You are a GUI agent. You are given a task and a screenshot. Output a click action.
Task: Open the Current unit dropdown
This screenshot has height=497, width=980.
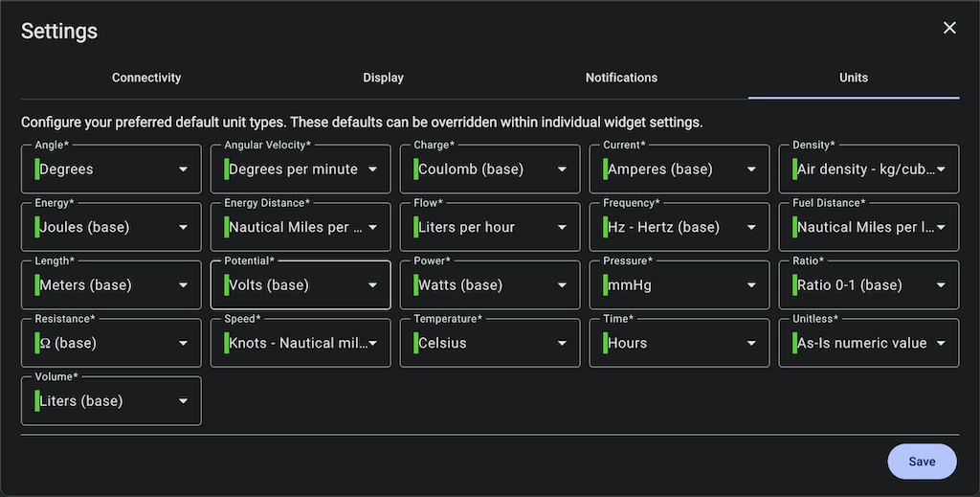(679, 169)
